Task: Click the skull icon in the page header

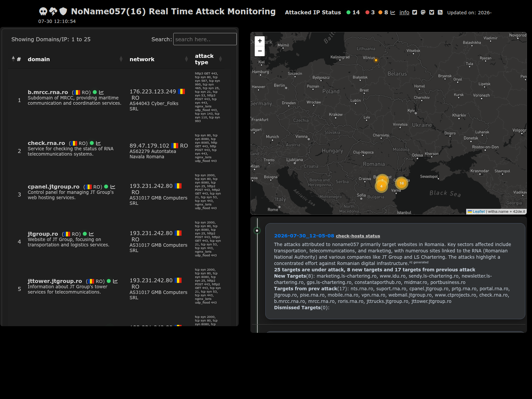Action: (43, 12)
